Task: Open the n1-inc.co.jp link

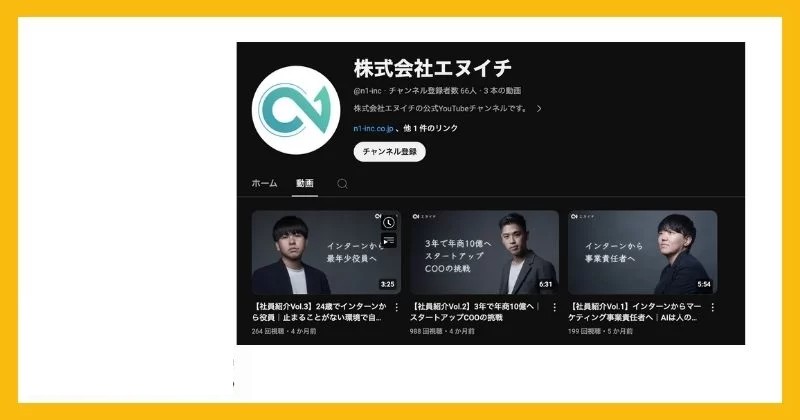Action: point(373,129)
